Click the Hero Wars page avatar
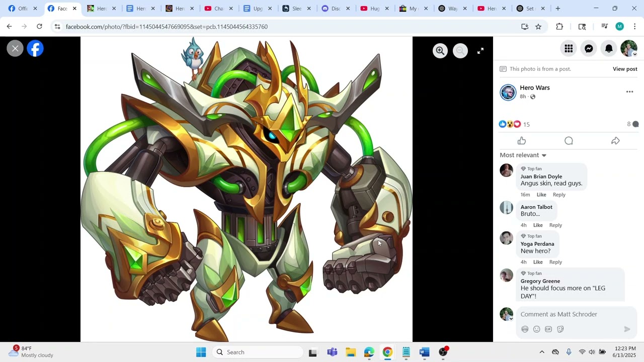The image size is (644, 362). [508, 93]
